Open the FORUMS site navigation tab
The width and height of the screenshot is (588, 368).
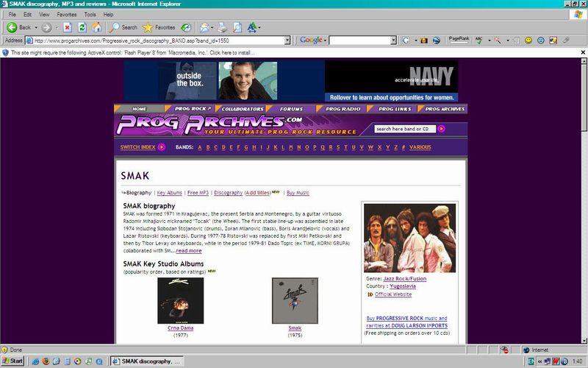pyautogui.click(x=291, y=109)
